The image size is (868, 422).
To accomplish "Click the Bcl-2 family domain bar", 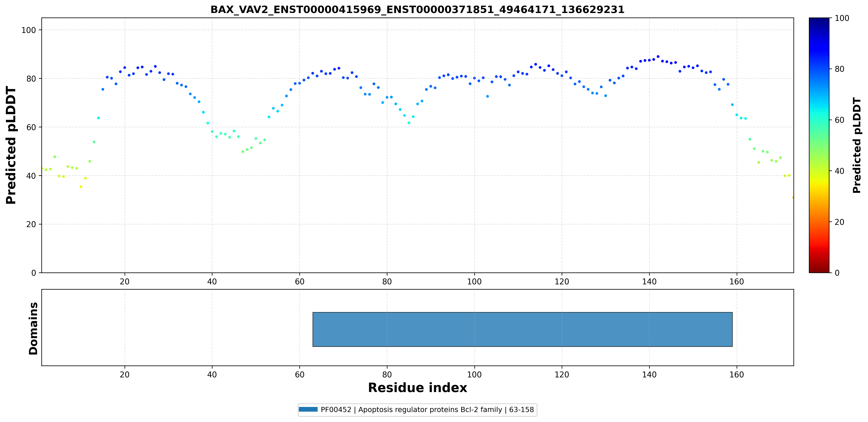I will point(522,329).
